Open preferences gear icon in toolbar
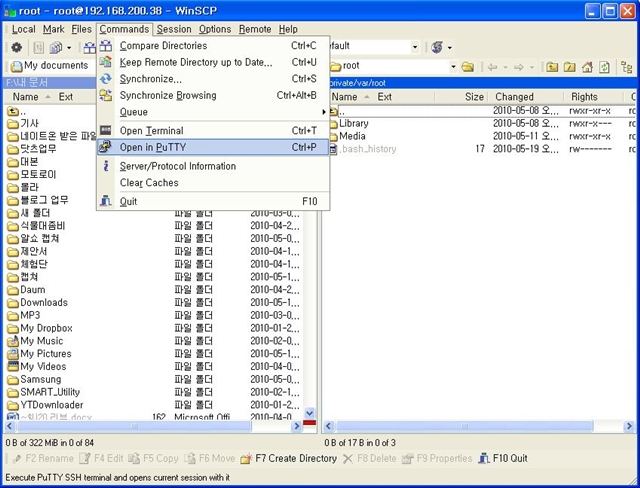Viewport: 640px width, 488px height. click(16, 48)
